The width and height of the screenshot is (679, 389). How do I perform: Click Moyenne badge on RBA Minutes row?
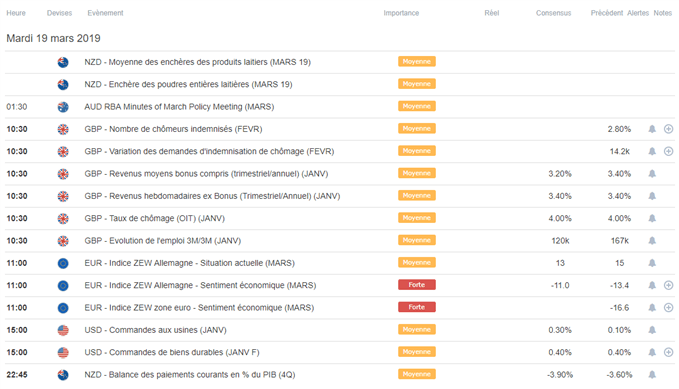coord(417,106)
